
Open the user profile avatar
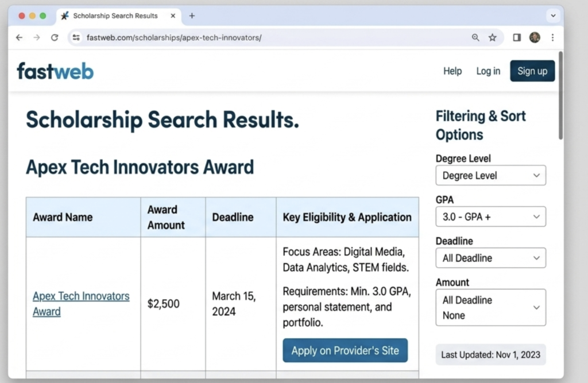[x=535, y=37]
